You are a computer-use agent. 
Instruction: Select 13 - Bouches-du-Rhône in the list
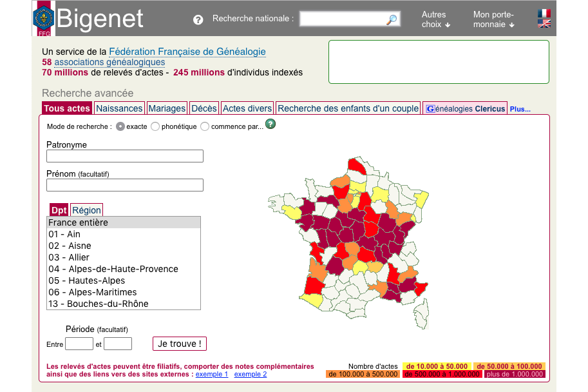(124, 304)
